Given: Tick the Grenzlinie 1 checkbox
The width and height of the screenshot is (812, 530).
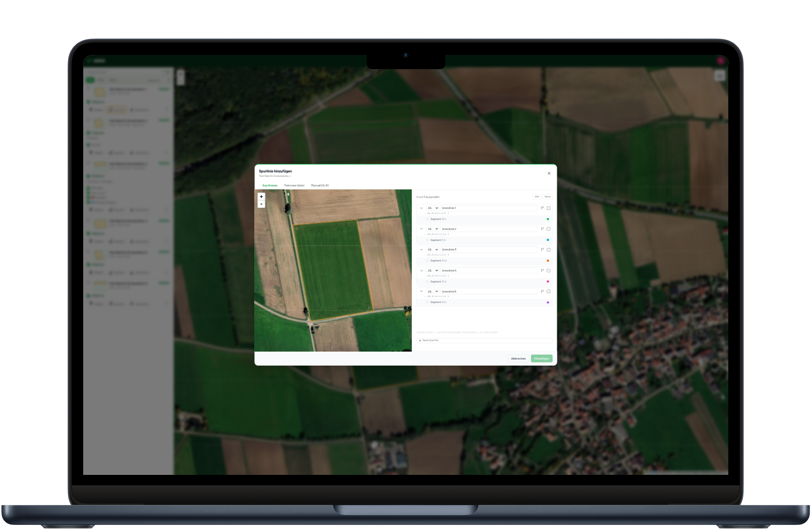Looking at the screenshot, I should click(549, 208).
